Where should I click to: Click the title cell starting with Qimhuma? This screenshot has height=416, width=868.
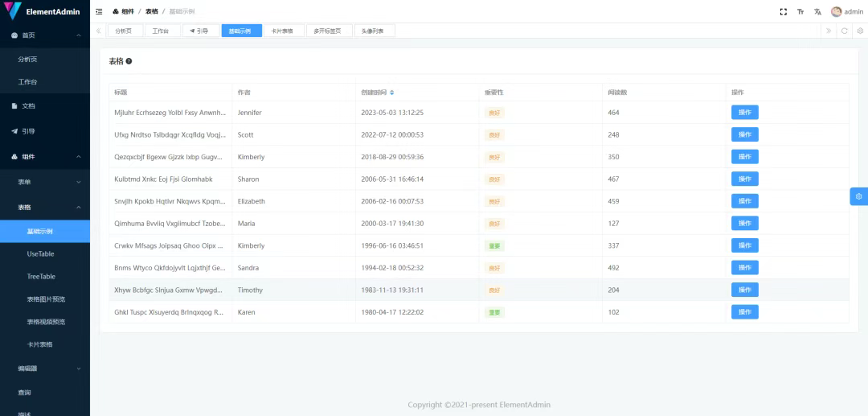click(170, 223)
